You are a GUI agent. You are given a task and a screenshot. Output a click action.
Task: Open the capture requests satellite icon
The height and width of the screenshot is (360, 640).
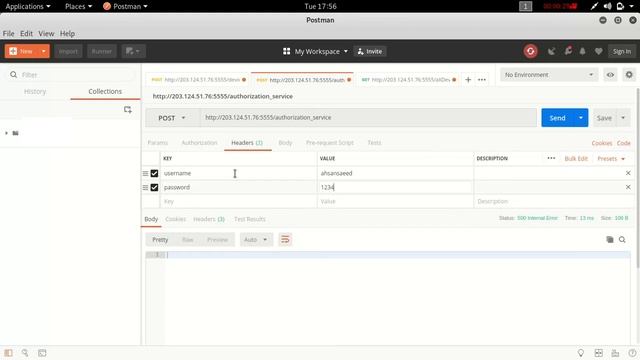(x=551, y=51)
